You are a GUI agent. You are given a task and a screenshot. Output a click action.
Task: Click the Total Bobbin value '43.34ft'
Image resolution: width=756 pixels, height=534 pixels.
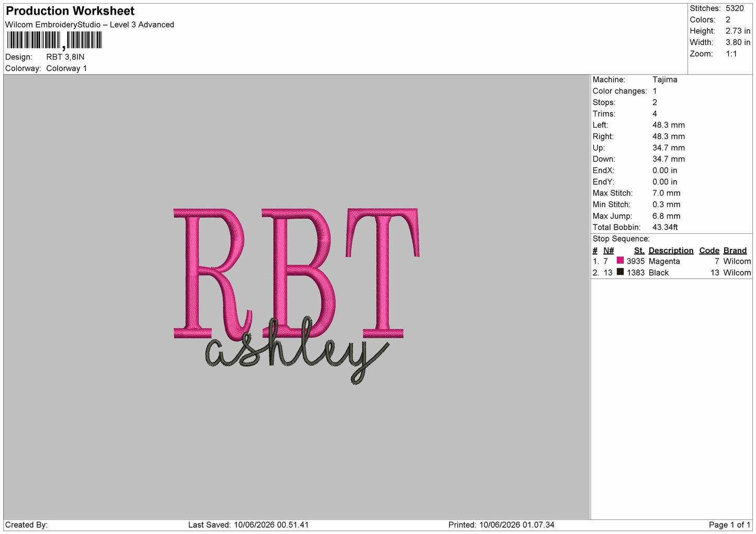pos(665,228)
